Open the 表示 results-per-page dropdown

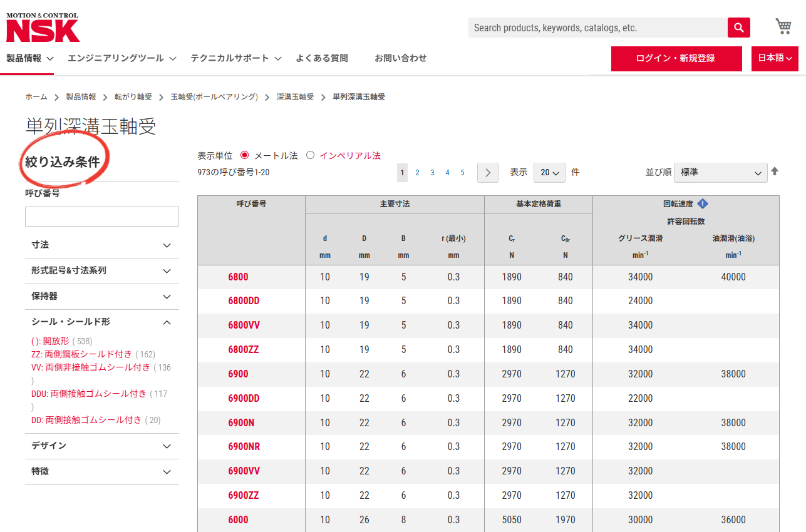[549, 172]
